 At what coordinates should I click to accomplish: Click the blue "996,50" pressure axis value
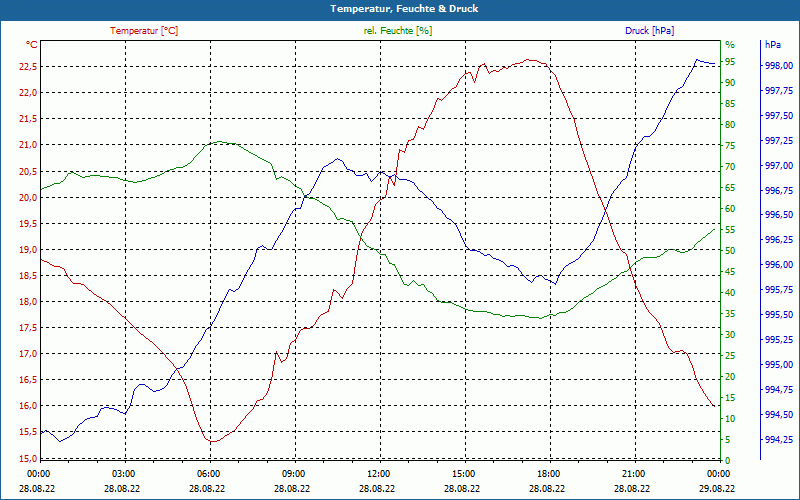pyautogui.click(x=779, y=215)
